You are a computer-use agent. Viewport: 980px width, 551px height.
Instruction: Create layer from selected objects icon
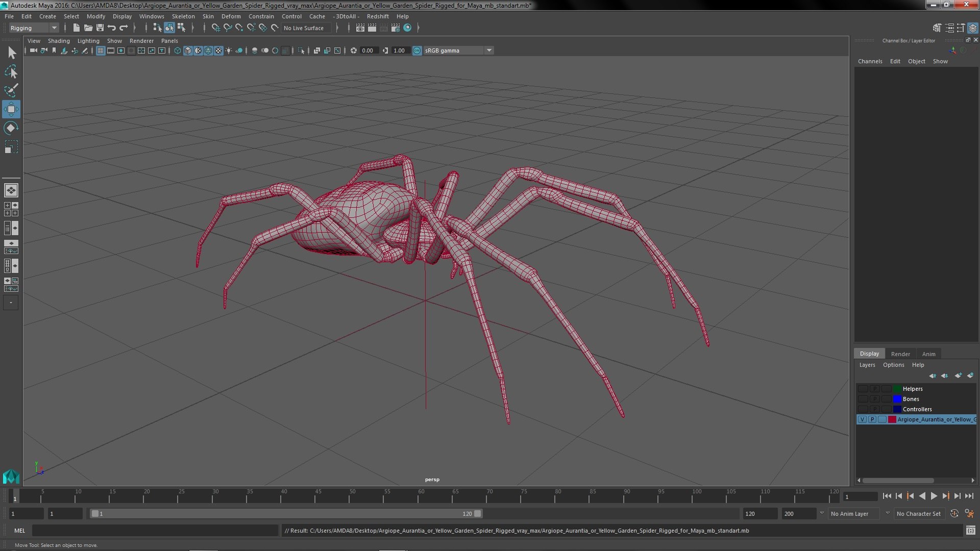[x=970, y=375]
